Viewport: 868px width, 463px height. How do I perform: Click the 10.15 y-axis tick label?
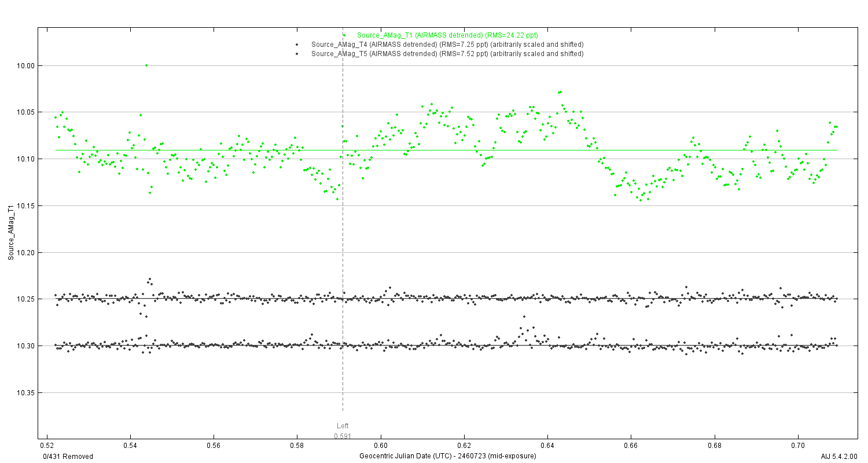(x=27, y=206)
